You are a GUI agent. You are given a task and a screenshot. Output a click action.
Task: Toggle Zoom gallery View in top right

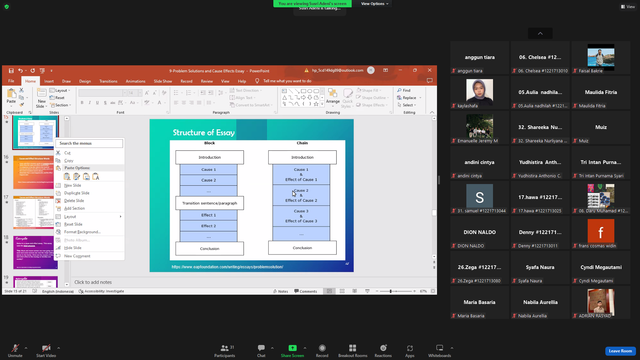(628, 7)
